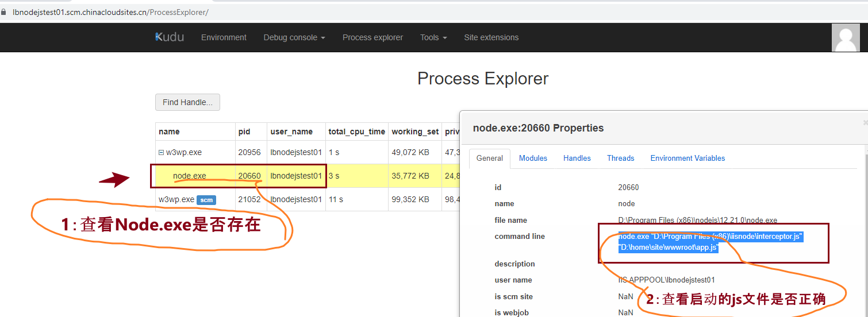Go to Process explorer menu item
868x317 pixels.
(x=372, y=37)
